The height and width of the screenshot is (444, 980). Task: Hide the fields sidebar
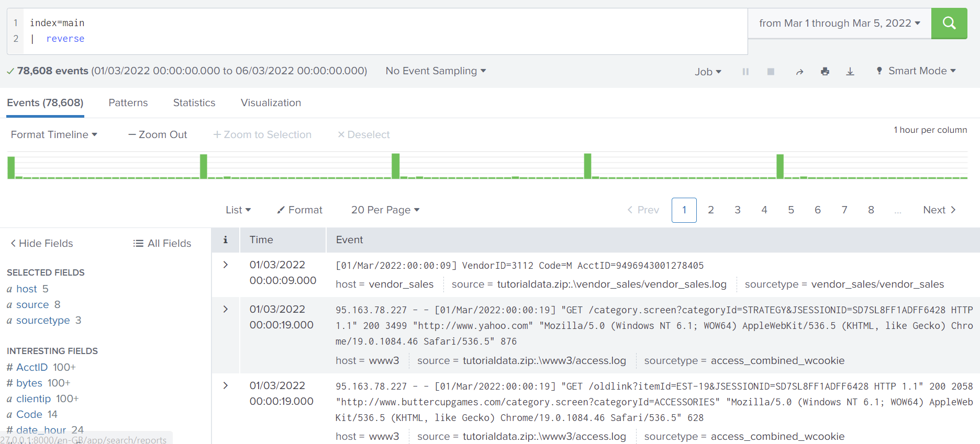point(42,243)
